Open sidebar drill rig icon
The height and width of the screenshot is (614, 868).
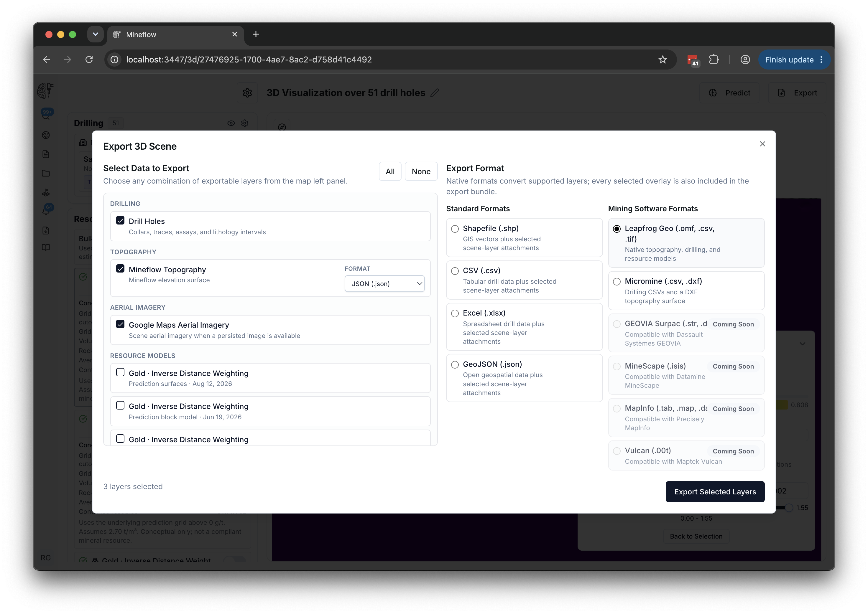coord(46,192)
